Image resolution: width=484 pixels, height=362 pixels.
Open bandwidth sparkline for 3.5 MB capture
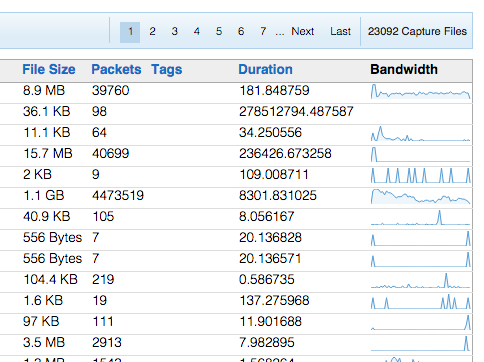pos(420,343)
